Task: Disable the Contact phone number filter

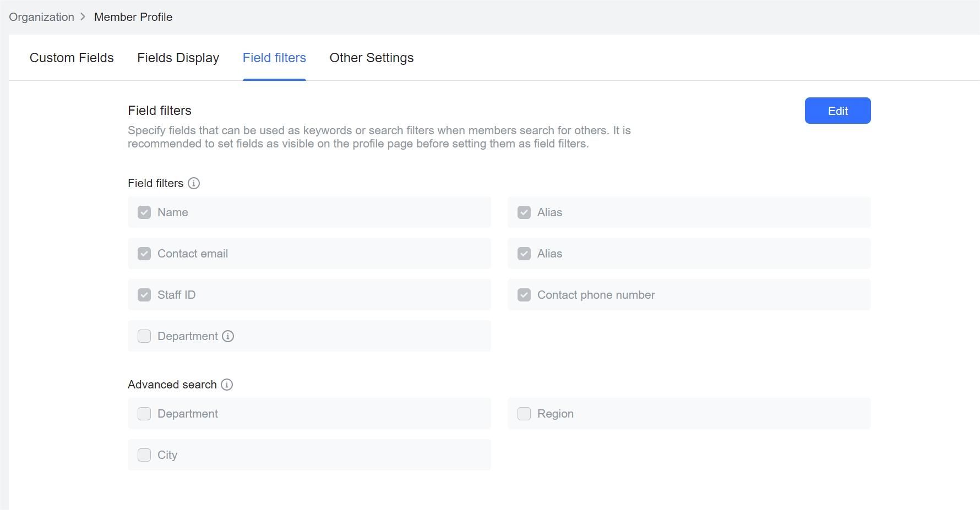Action: pos(524,294)
